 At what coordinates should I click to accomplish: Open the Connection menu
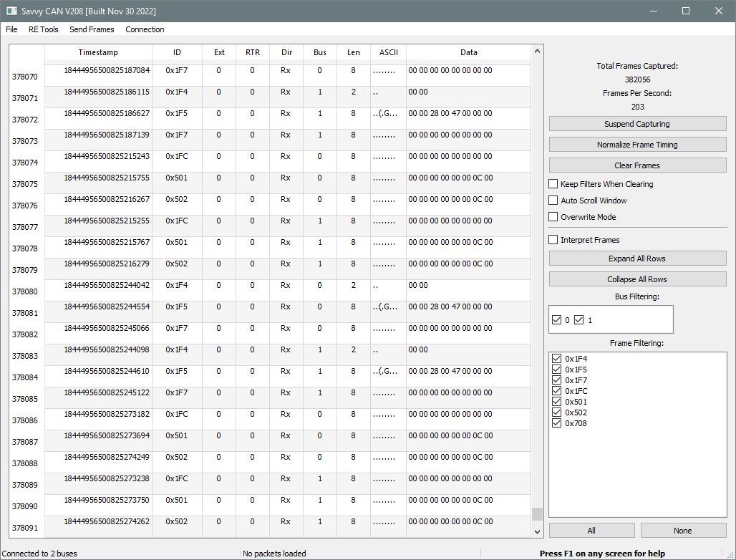tap(145, 29)
